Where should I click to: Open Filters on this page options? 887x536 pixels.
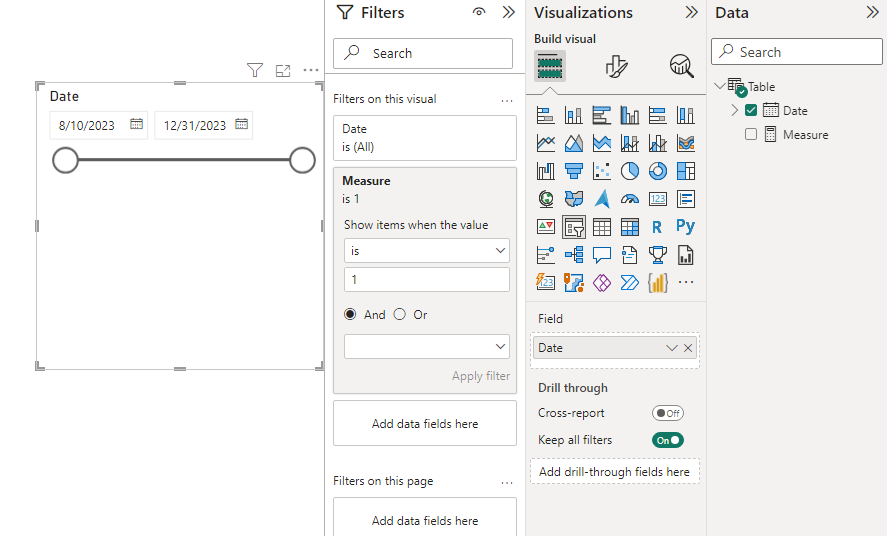507,482
